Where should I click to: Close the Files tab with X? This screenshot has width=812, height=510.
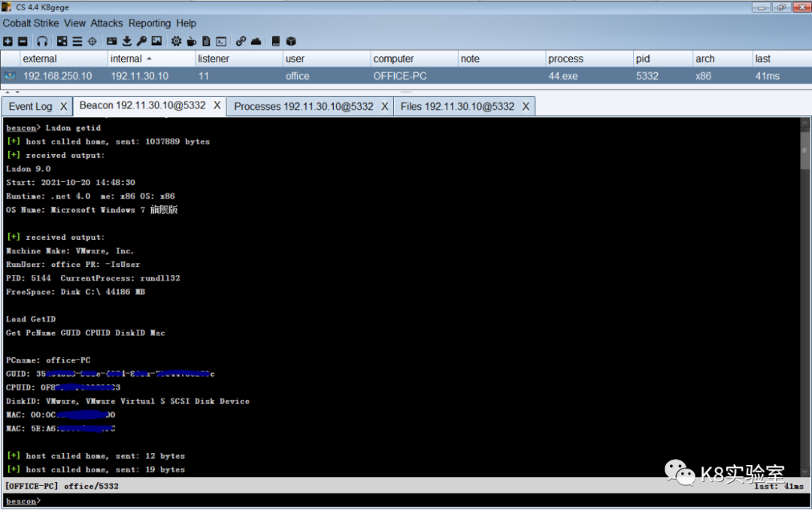coord(526,106)
